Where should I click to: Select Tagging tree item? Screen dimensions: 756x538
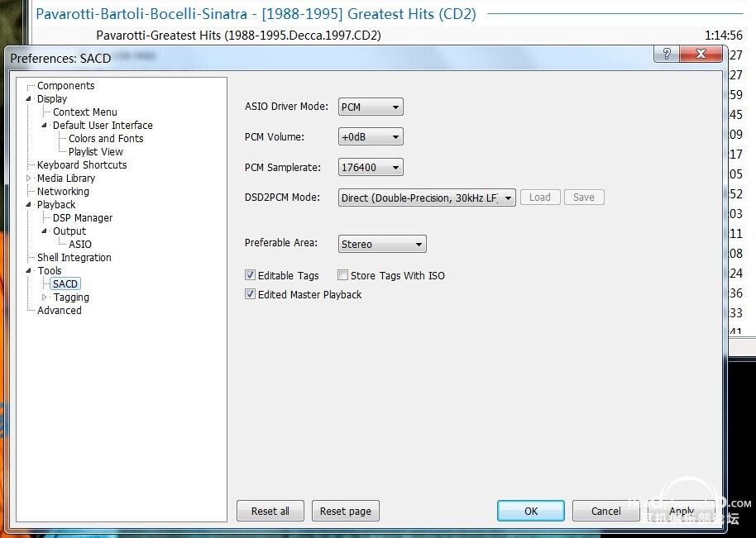coord(71,298)
